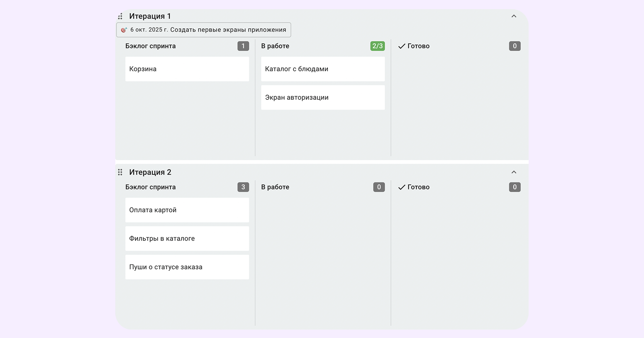Click the checkmark icon next to Готово in Итерация 1

pos(402,46)
